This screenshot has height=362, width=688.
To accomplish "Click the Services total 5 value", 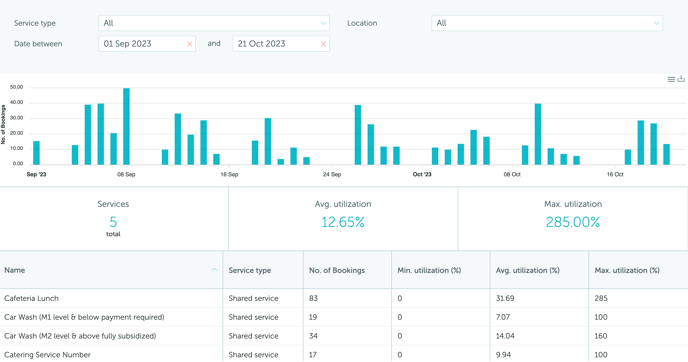I will [113, 222].
